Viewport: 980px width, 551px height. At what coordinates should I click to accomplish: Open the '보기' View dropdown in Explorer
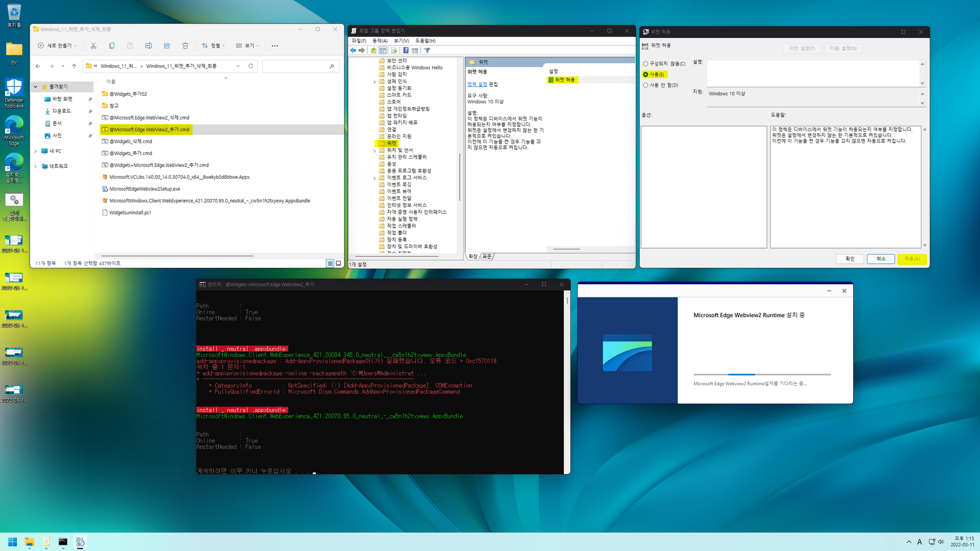247,46
